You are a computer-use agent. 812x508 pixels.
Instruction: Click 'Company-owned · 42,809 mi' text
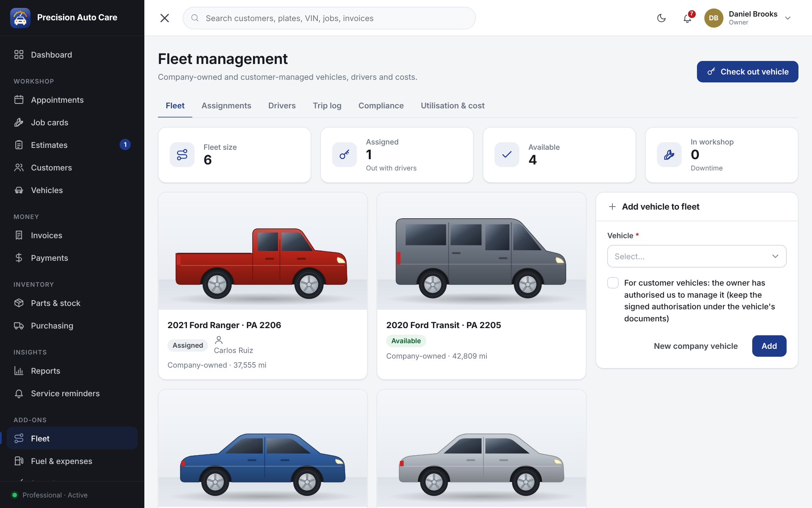coord(437,356)
